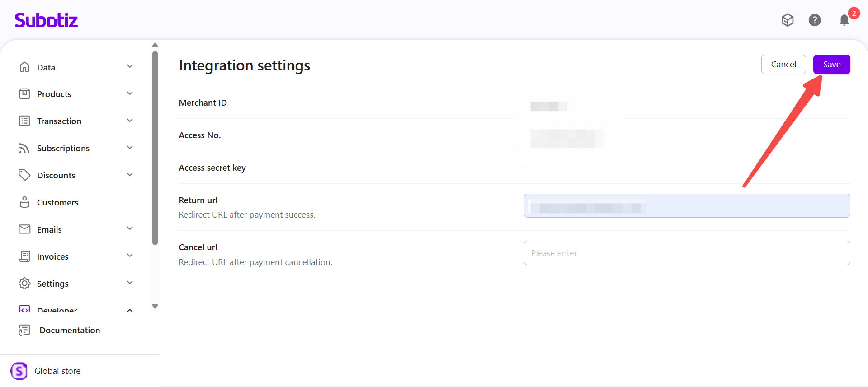
Task: Open the Transaction menu item
Action: click(59, 121)
